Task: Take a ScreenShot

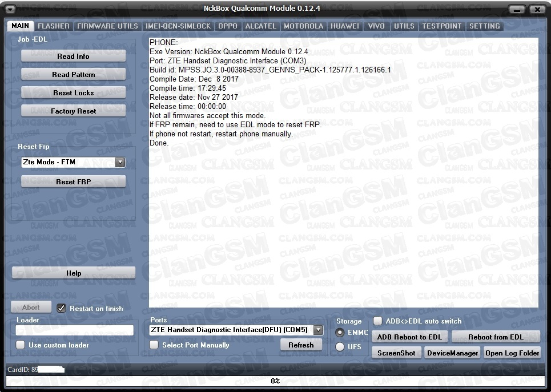Action: (396, 353)
